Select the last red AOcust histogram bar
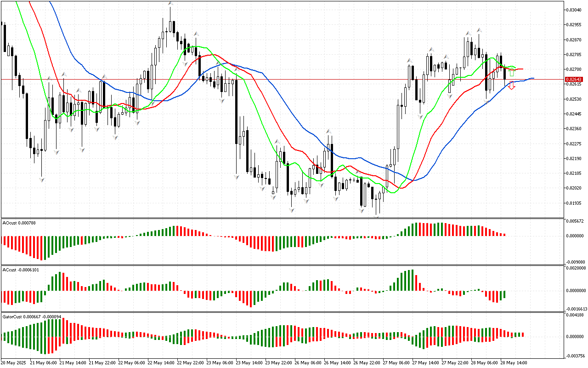 pyautogui.click(x=504, y=235)
